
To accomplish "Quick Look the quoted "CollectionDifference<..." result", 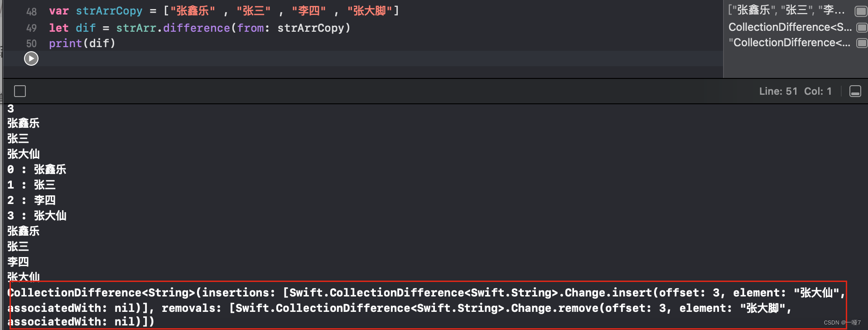I will (x=860, y=43).
